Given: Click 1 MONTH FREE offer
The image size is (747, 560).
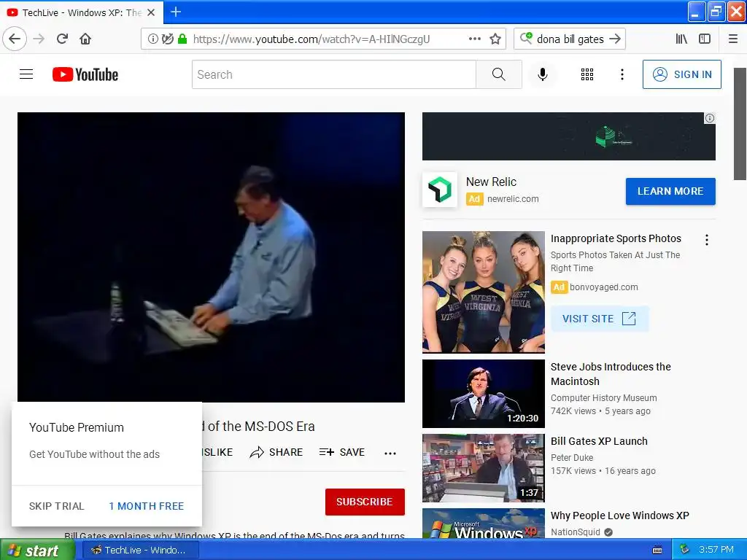Looking at the screenshot, I should click(146, 506).
